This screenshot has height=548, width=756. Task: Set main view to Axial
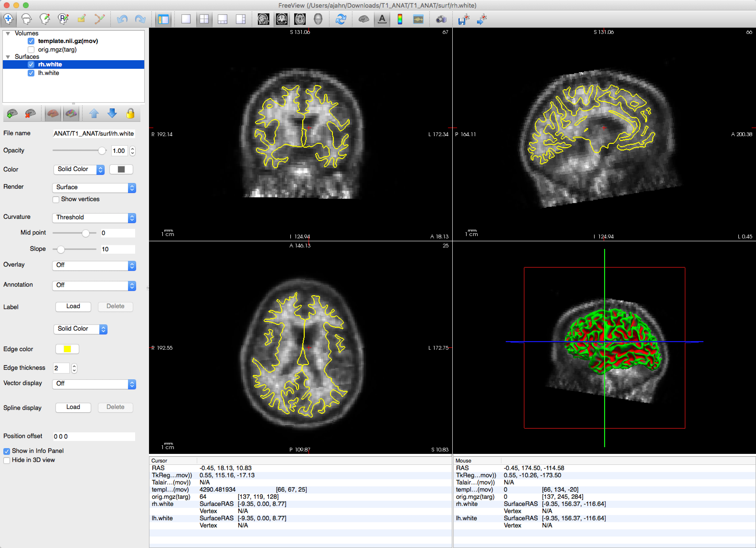click(x=300, y=19)
